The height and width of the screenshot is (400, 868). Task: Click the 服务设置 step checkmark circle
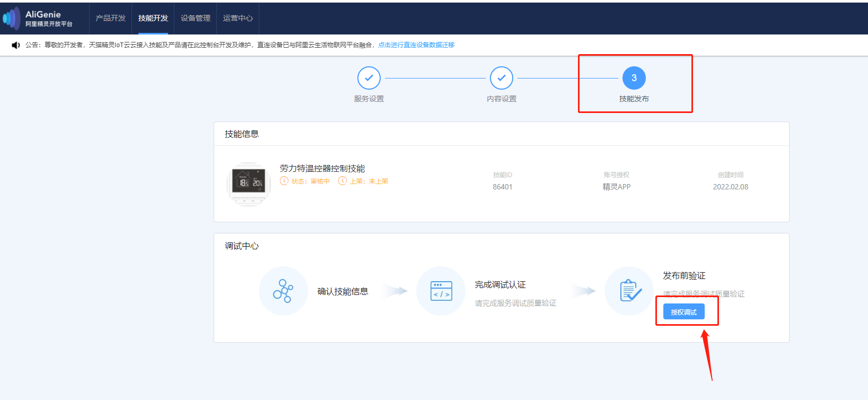click(369, 78)
